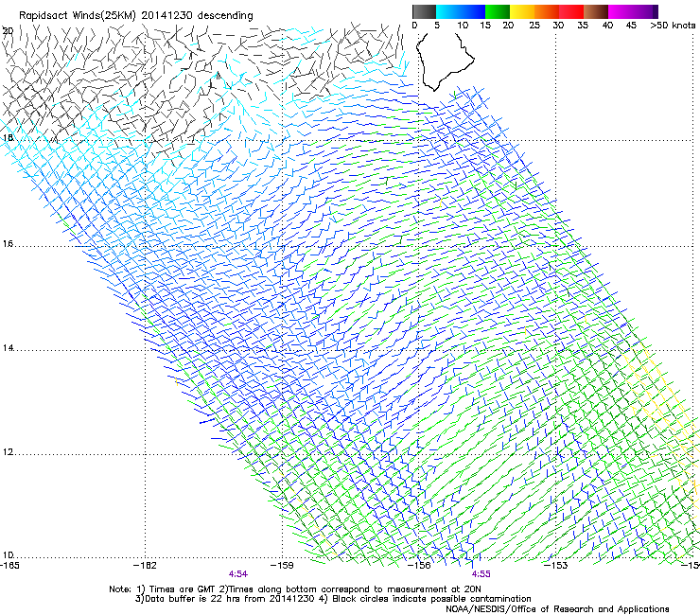700x615 pixels.
Task: Click longitude label -156
Action: tap(419, 566)
